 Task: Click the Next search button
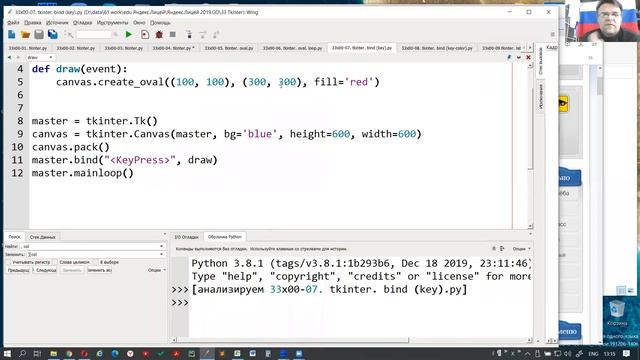45,270
